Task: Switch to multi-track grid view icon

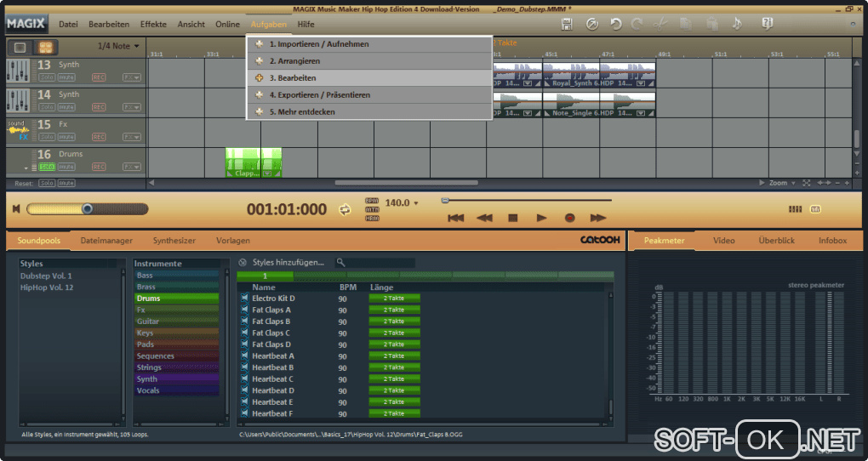Action: click(45, 48)
